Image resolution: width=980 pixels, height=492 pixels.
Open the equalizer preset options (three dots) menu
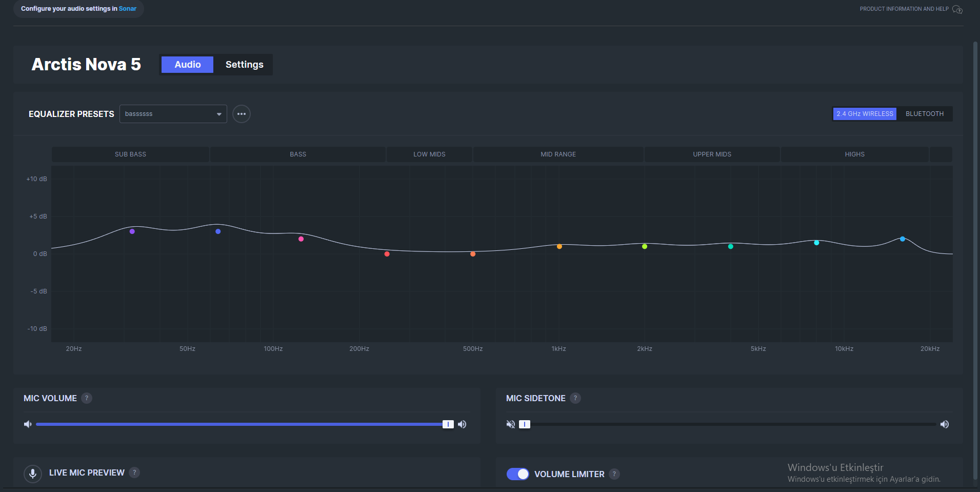[242, 114]
